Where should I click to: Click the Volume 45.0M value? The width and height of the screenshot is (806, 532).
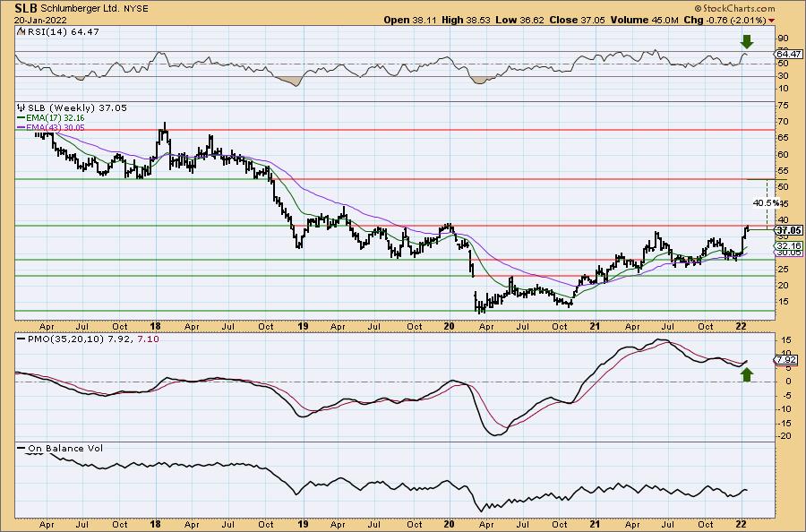(x=644, y=20)
